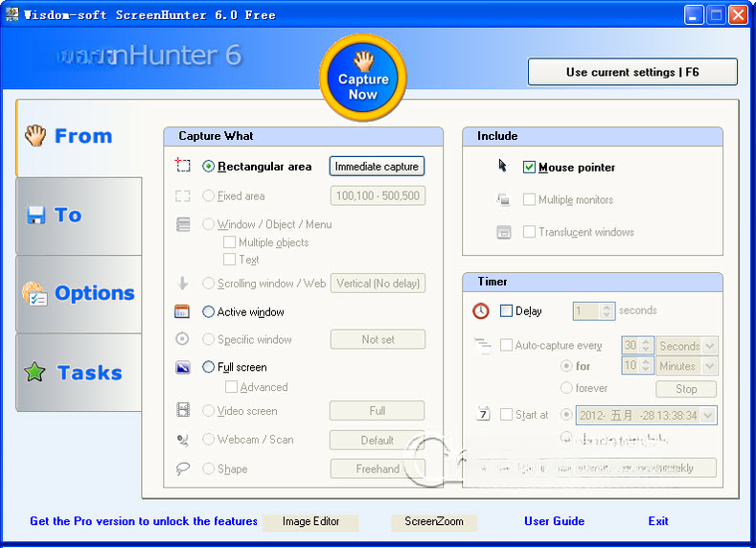Open the Minutes unit dropdown
Screen dimensions: 756x548
(x=709, y=366)
